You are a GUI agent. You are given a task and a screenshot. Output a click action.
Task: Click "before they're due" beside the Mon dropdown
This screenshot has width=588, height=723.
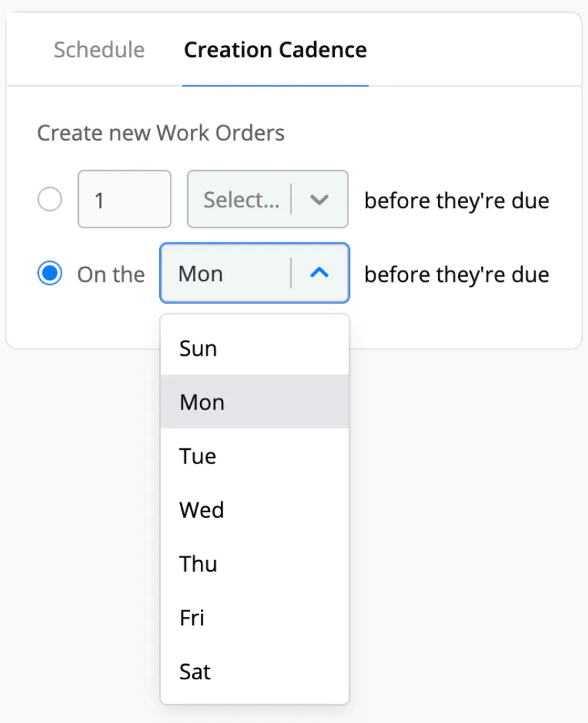click(x=457, y=274)
